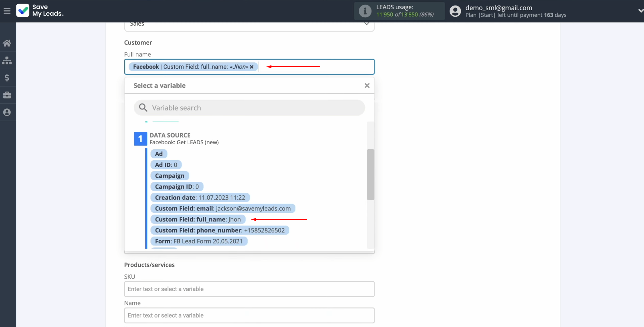Screen dimensions: 644x327
Task: Click the demo_sml@gmail.com account text
Action: [x=499, y=8]
